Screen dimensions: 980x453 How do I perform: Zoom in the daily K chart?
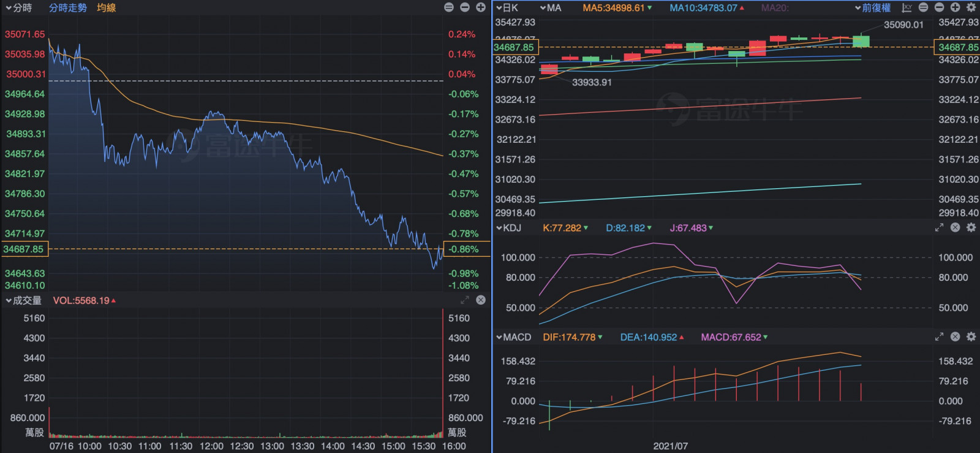[x=955, y=7]
